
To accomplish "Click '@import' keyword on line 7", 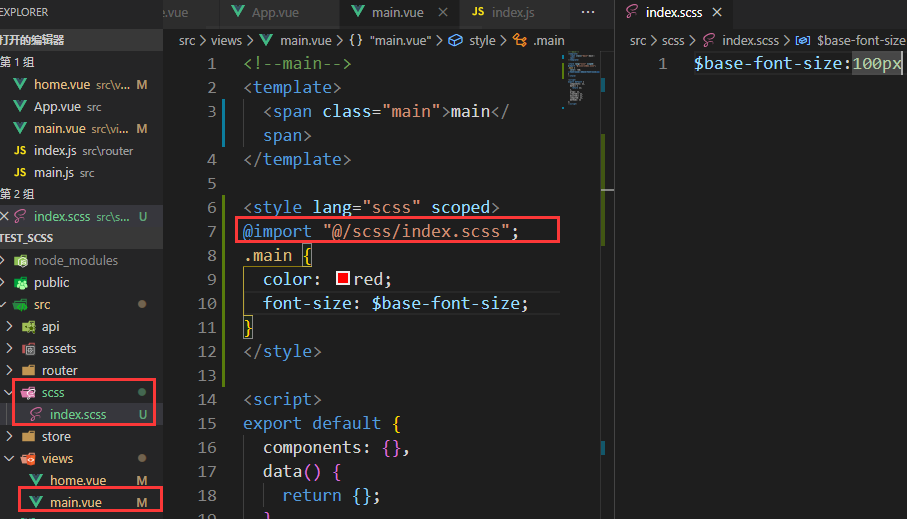I will [x=277, y=231].
